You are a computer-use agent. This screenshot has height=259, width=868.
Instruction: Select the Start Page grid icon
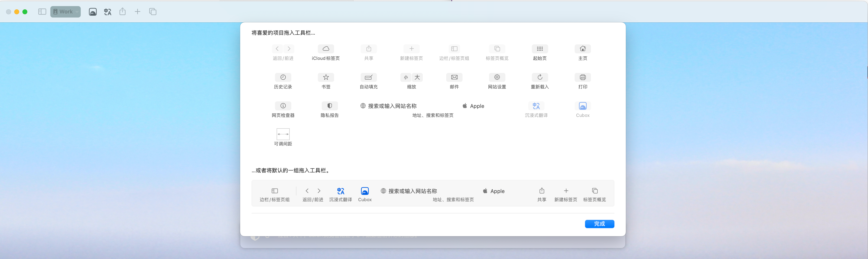click(x=539, y=49)
